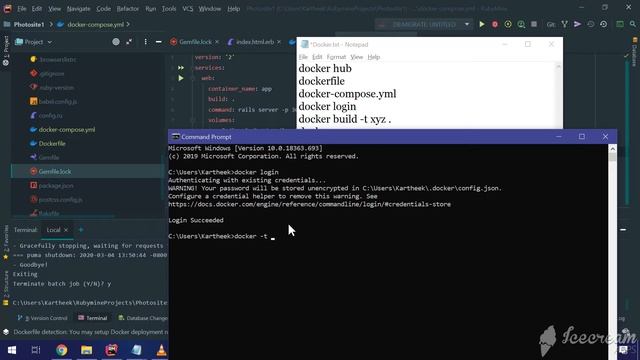640x360 pixels.
Task: Open Terminal tool window tab at bottom
Action: point(93,318)
